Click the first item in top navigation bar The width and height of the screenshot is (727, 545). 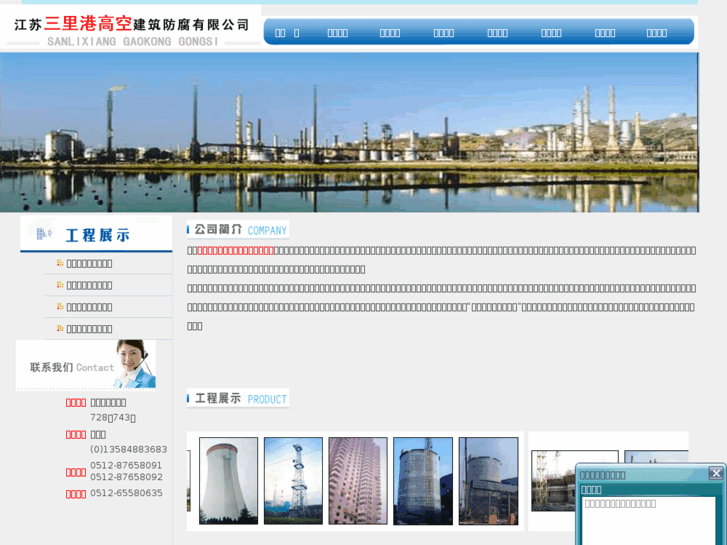click(287, 33)
